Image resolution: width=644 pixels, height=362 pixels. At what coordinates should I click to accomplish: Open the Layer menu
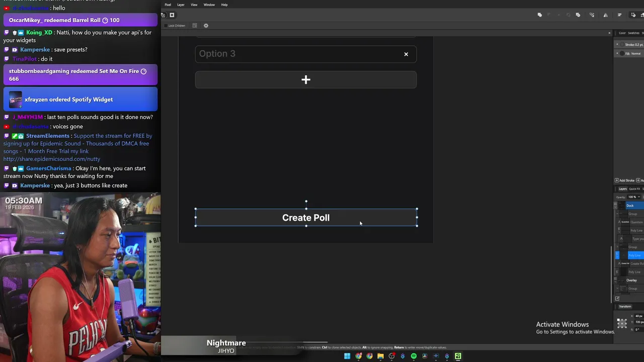181,5
